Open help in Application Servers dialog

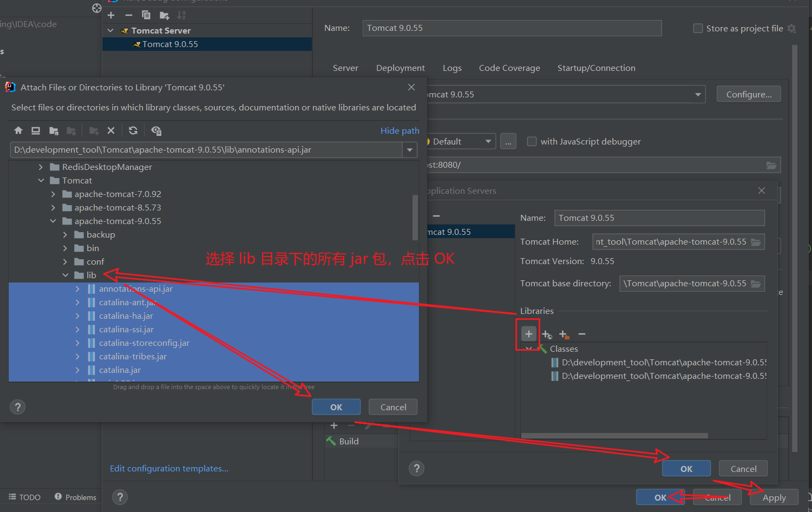click(x=417, y=469)
